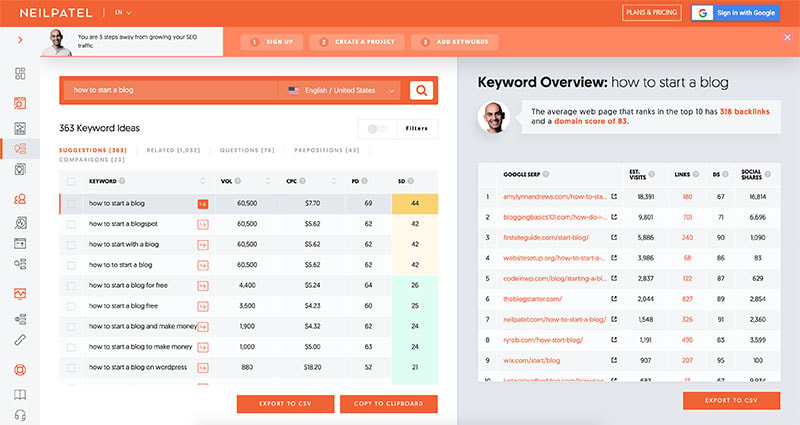800x425 pixels.
Task: Close the onboarding steps banner
Action: 787,37
